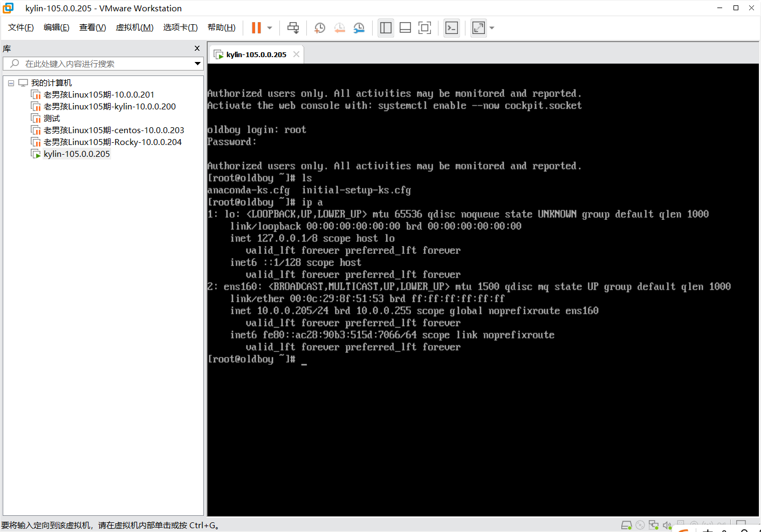
Task: Enter full screen mode
Action: (425, 28)
